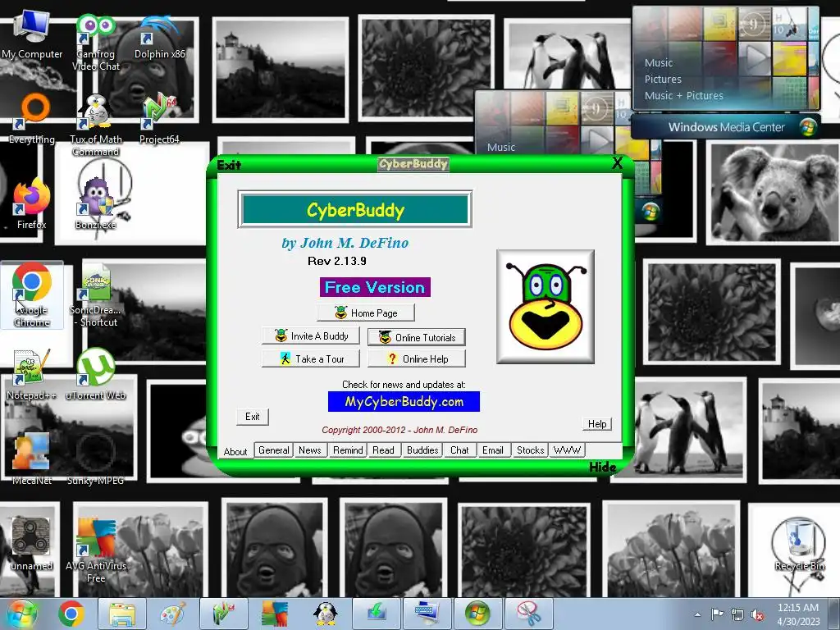
Task: Open the Windows Start menu
Action: [21, 614]
